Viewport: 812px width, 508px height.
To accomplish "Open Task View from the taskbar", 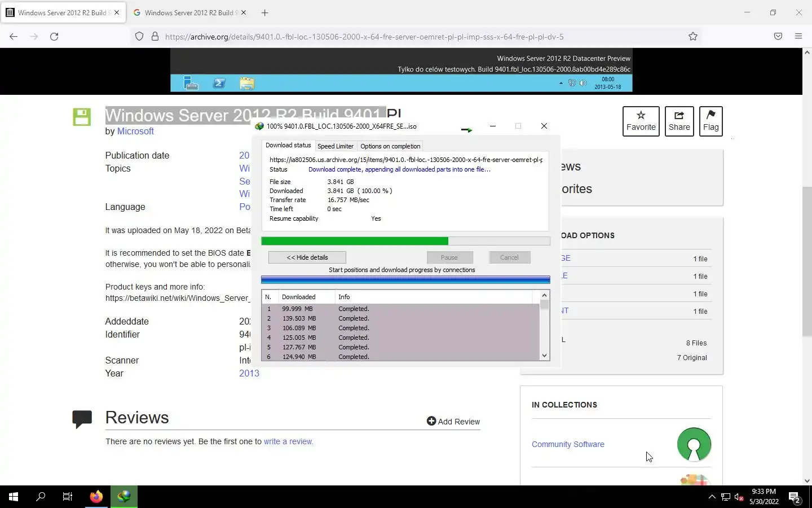I will point(68,497).
